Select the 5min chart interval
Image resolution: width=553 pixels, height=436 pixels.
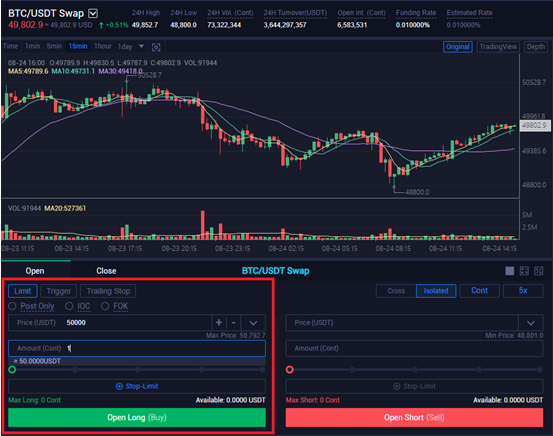click(x=54, y=46)
